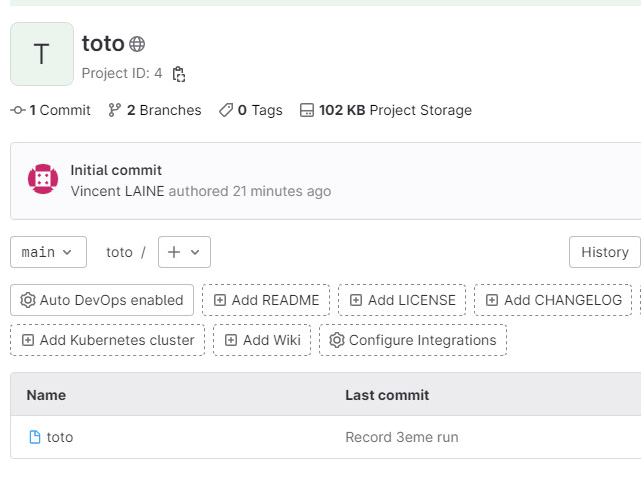Open the 0 Tags link

click(260, 110)
